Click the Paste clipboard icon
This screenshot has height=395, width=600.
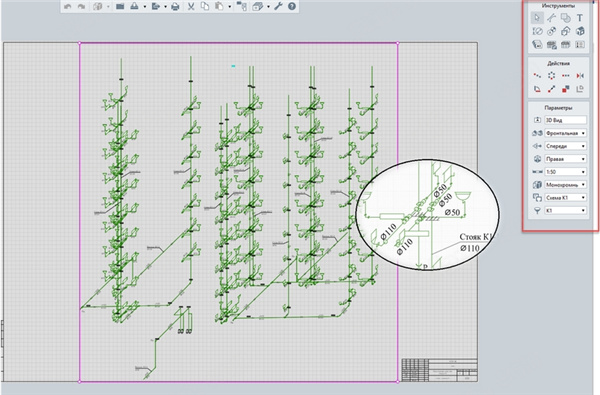(219, 7)
